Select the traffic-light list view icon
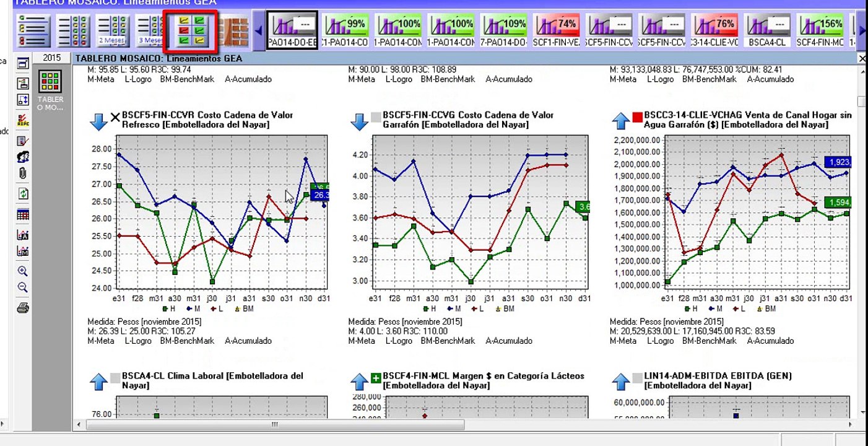Screen dimensions: 868x446 click(34, 30)
